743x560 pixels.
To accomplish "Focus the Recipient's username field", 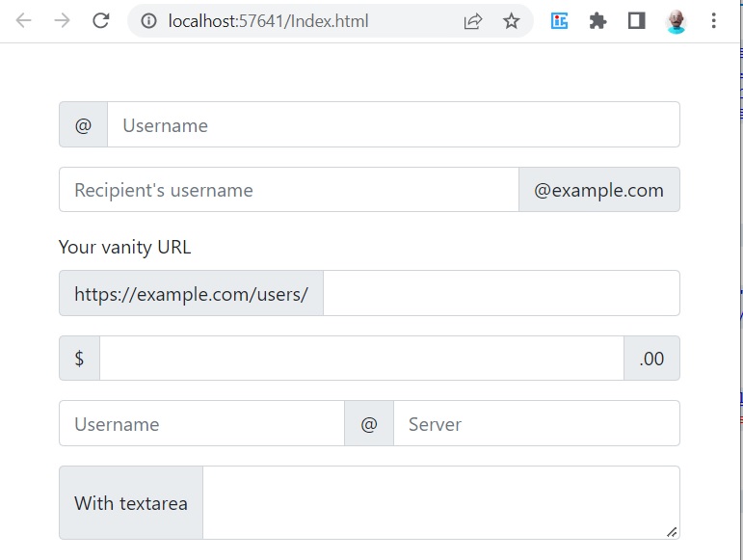I will [x=289, y=190].
